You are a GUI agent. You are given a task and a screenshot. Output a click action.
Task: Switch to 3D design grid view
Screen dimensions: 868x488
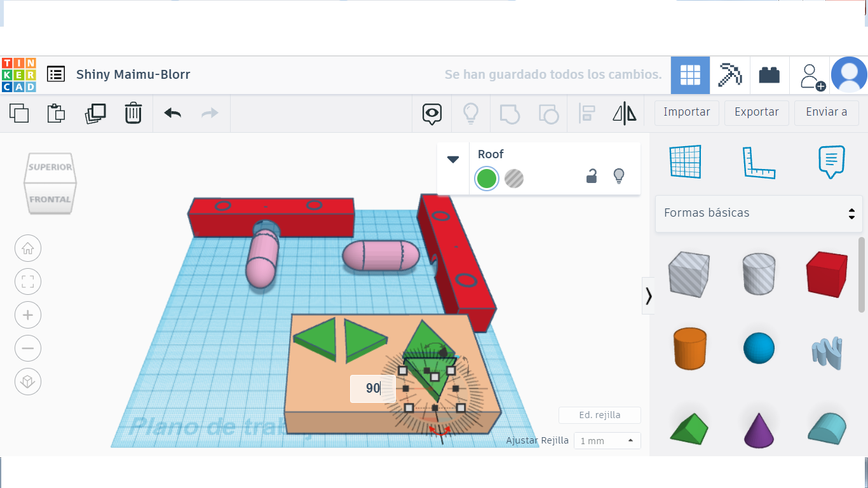tap(690, 75)
